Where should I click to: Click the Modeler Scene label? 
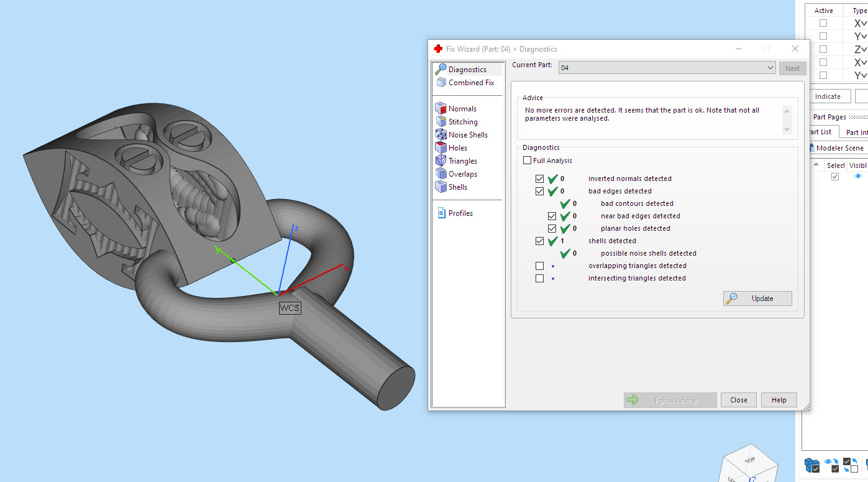[x=840, y=148]
